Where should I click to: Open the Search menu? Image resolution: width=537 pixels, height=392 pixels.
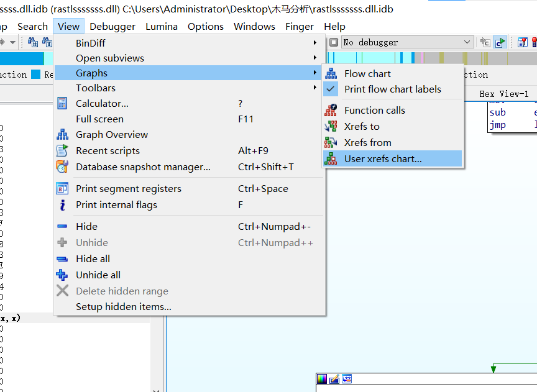tap(32, 26)
